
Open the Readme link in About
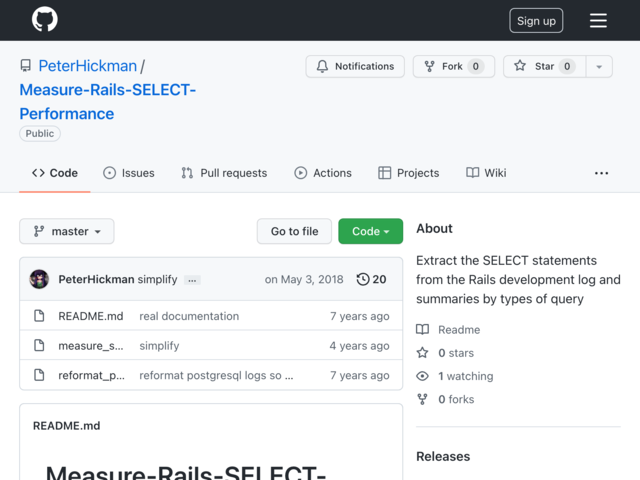pyautogui.click(x=459, y=329)
